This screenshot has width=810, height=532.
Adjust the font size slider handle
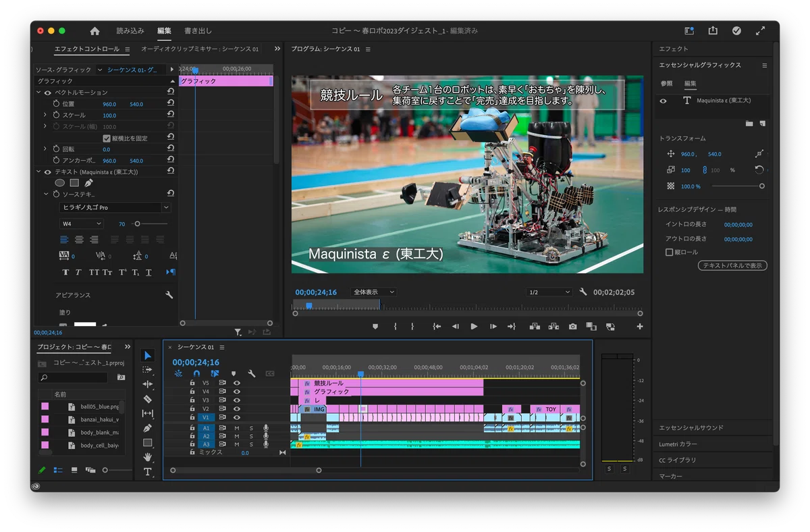coord(137,223)
